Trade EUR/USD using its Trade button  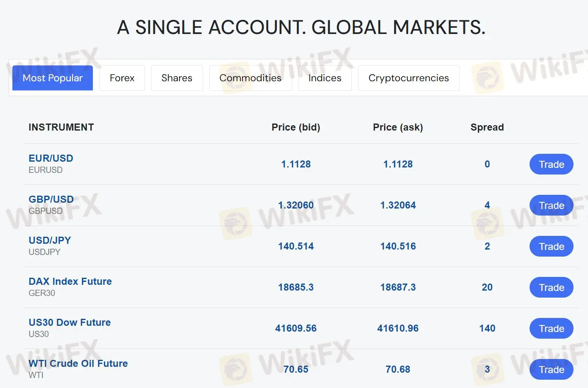(551, 164)
